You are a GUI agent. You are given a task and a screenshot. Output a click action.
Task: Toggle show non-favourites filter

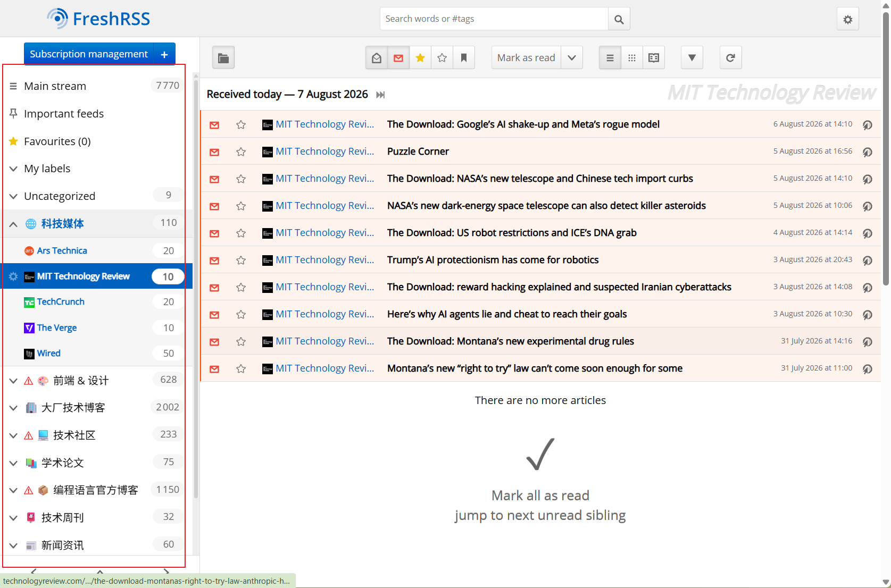point(442,58)
